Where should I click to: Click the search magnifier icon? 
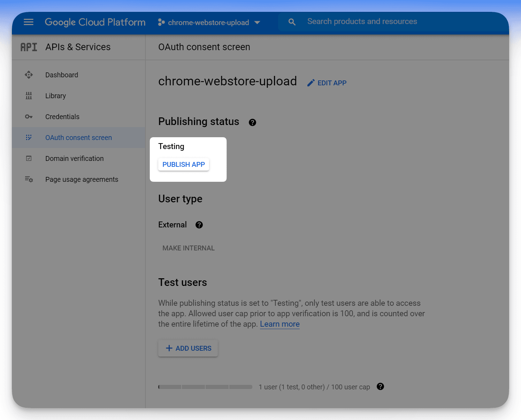292,22
